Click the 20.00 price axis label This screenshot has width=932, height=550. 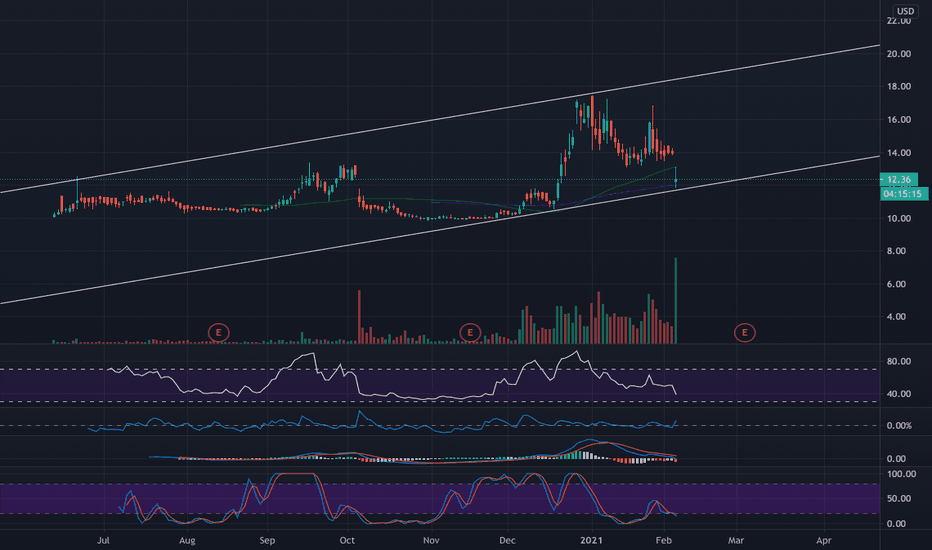point(899,54)
